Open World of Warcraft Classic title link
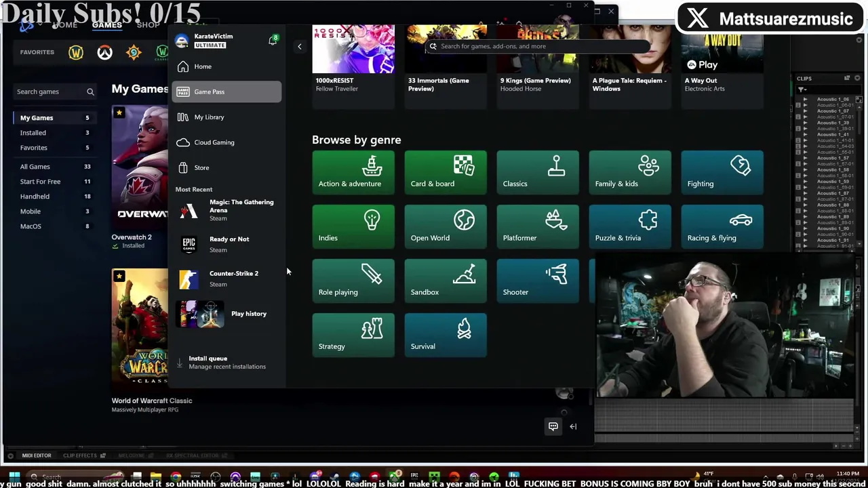Image resolution: width=868 pixels, height=488 pixels. [152, 401]
